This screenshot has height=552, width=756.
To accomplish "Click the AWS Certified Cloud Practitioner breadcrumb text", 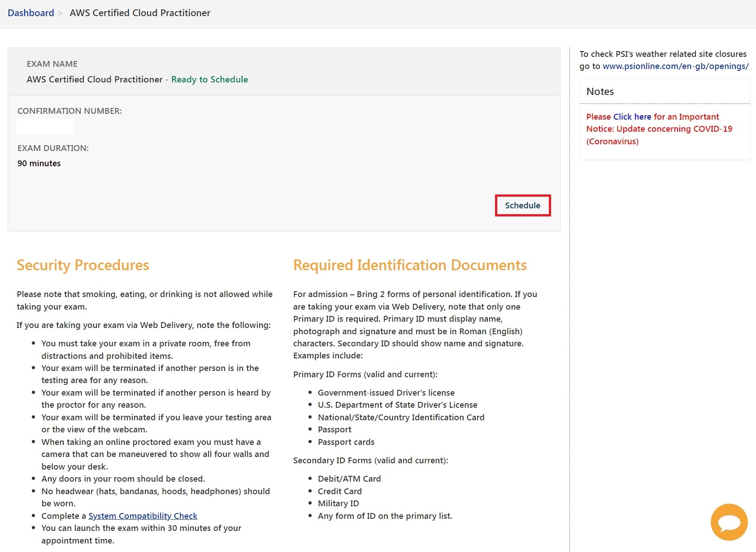I will tap(140, 13).
